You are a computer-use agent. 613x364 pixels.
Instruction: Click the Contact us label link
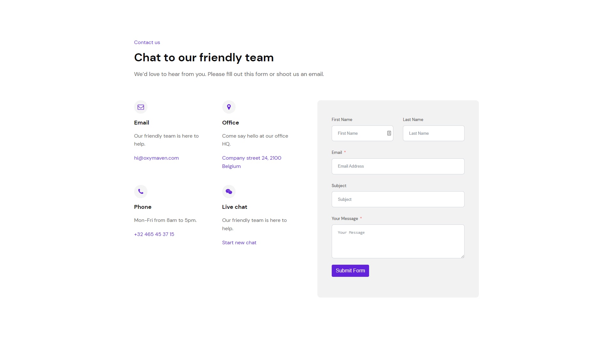pos(147,42)
